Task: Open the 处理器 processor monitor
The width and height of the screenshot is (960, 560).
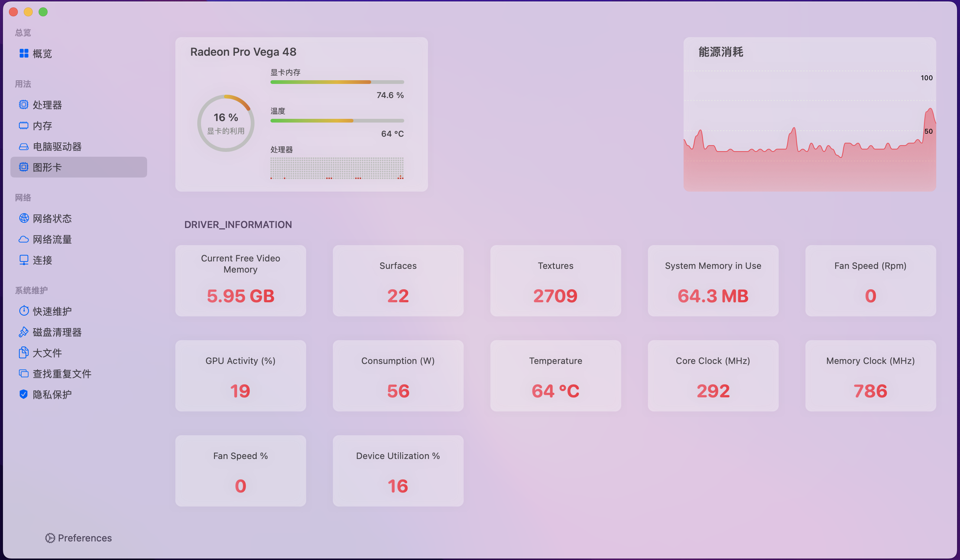Action: (x=24, y=104)
